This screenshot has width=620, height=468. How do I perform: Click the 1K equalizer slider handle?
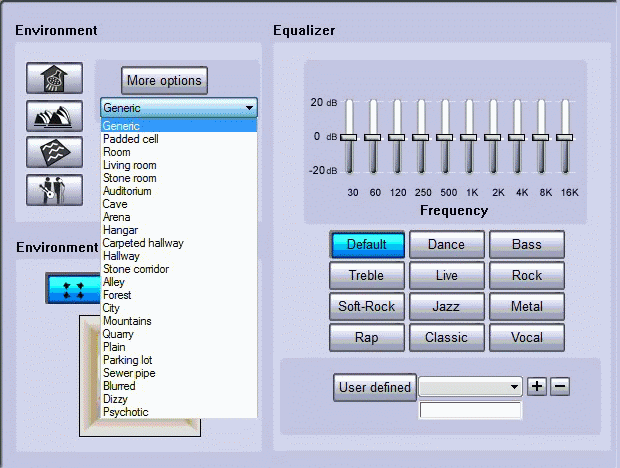(x=469, y=137)
